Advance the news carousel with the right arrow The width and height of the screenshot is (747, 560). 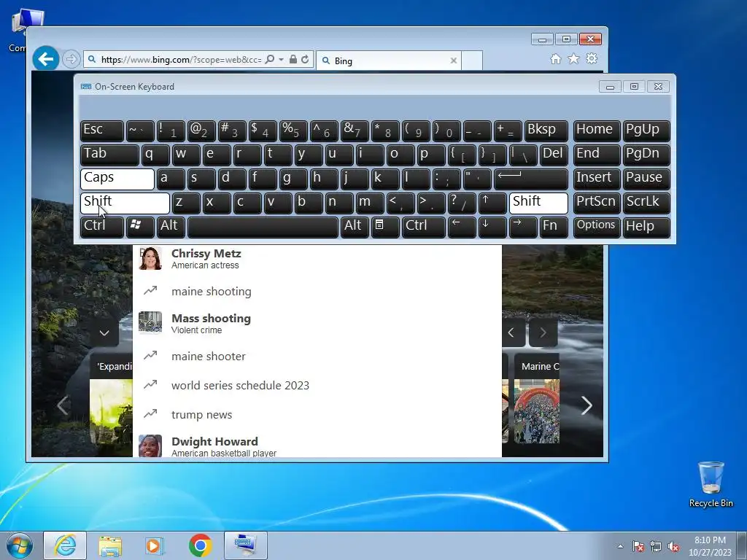pyautogui.click(x=587, y=405)
